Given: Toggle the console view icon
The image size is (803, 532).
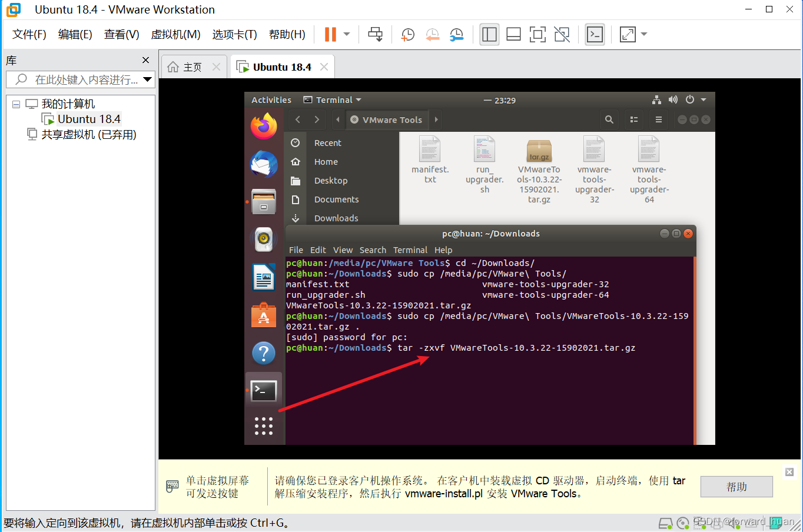Looking at the screenshot, I should [x=595, y=35].
